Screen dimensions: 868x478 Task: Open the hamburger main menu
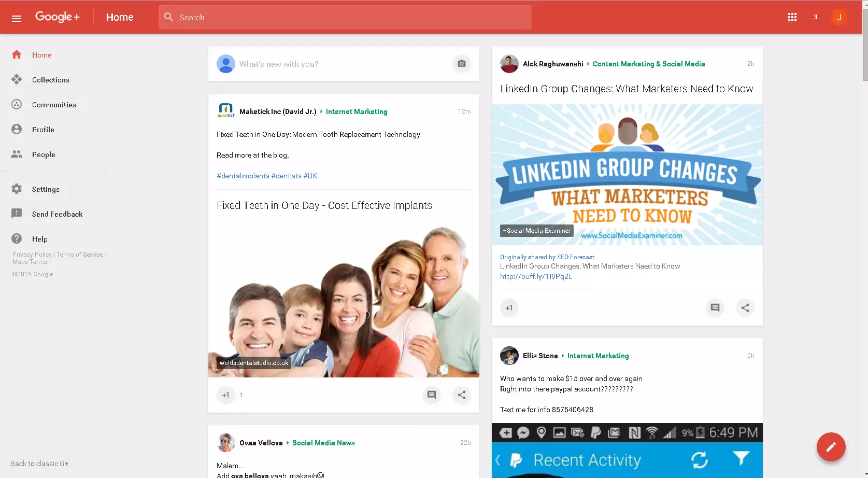click(17, 18)
